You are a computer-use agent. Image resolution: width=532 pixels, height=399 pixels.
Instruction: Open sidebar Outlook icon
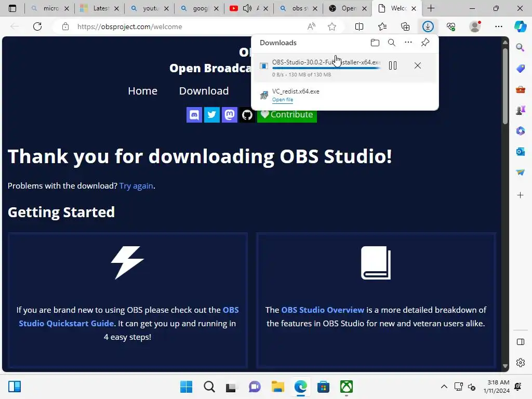tap(520, 152)
